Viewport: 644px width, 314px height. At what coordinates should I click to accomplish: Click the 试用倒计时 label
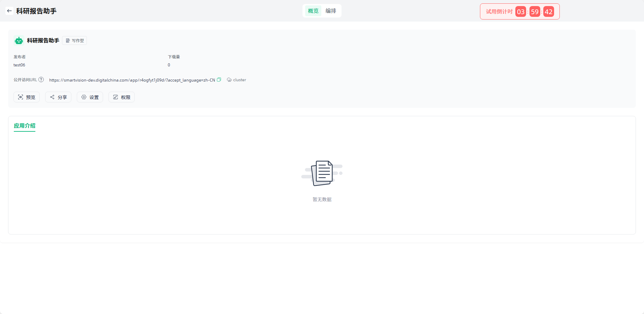click(x=499, y=12)
